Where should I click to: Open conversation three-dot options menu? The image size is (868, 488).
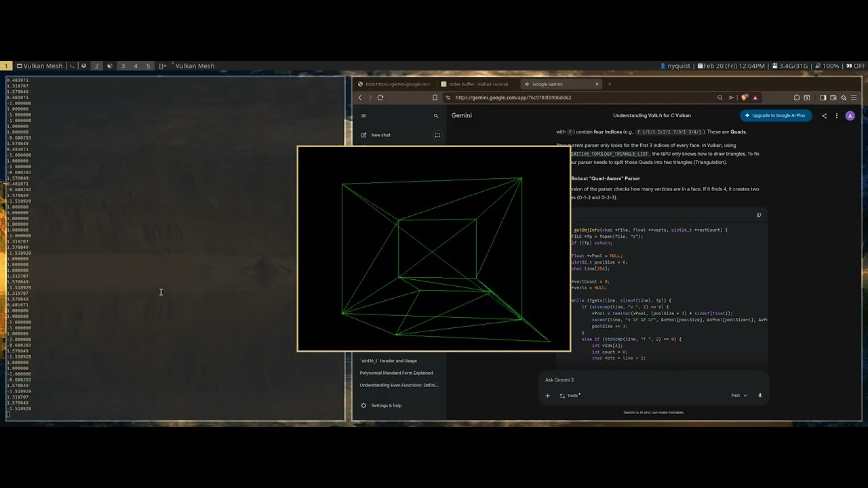click(837, 116)
